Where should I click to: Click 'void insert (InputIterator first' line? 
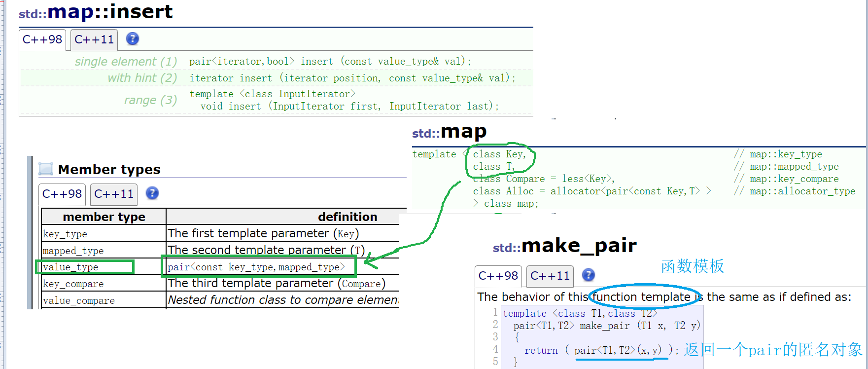[x=349, y=106]
